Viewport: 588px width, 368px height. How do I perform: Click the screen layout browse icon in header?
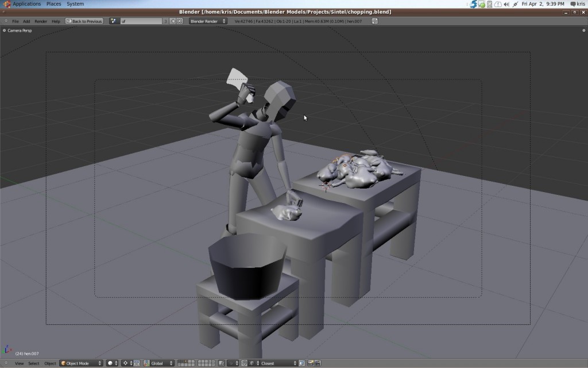coord(113,21)
